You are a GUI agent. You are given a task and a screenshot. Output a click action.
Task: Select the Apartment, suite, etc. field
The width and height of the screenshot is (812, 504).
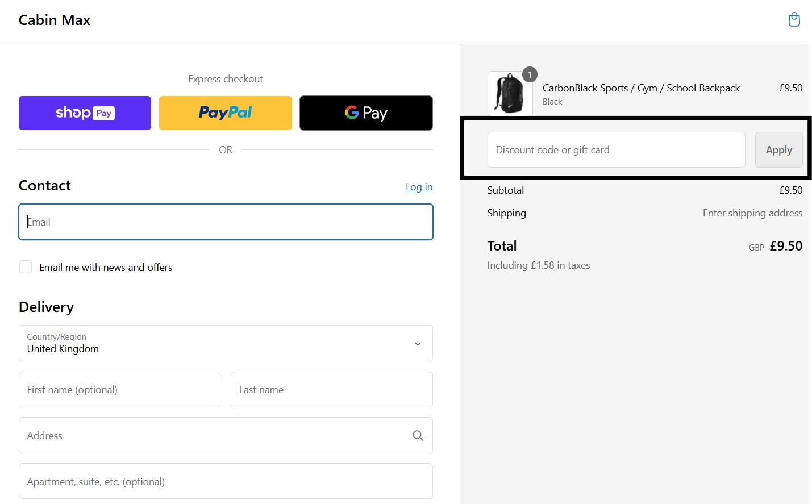[226, 481]
